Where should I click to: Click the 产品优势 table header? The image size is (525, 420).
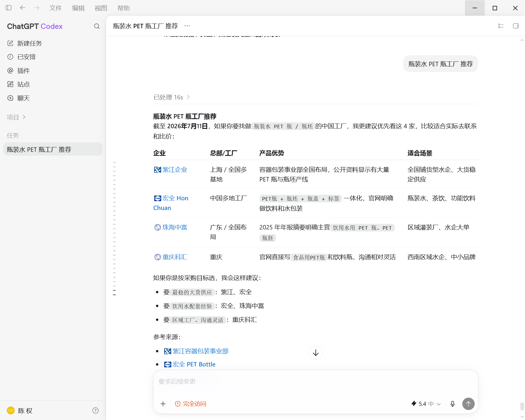272,153
